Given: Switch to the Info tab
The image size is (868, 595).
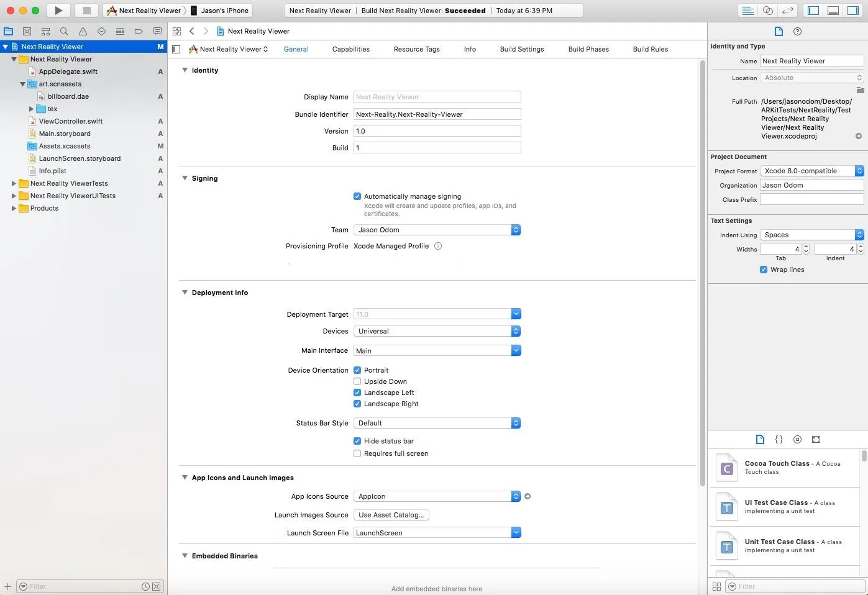Looking at the screenshot, I should point(470,49).
